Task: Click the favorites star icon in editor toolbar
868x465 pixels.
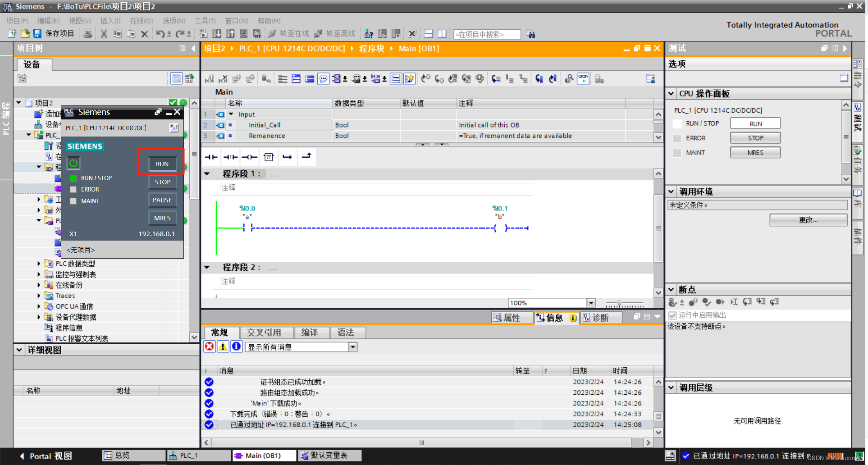Action: (x=409, y=79)
